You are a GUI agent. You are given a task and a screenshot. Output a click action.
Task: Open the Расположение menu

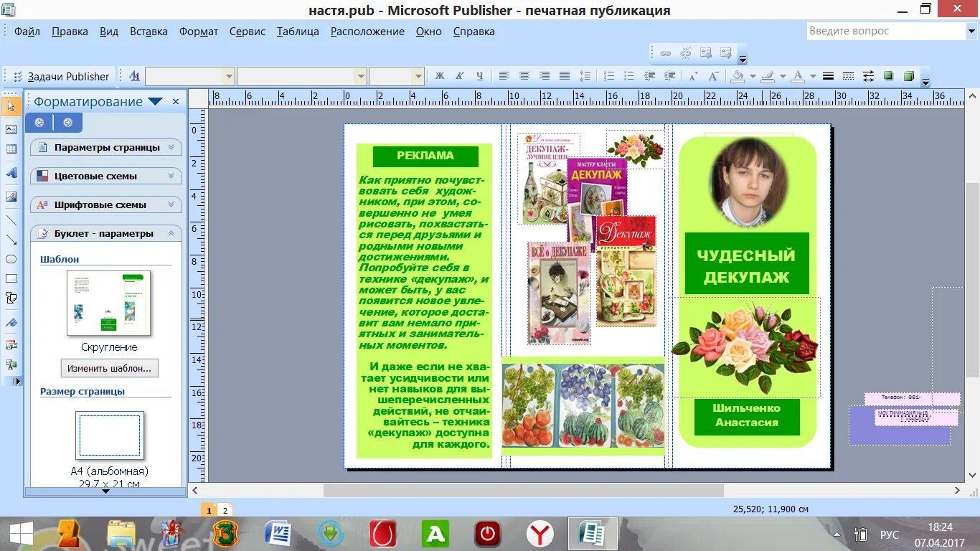click(367, 32)
